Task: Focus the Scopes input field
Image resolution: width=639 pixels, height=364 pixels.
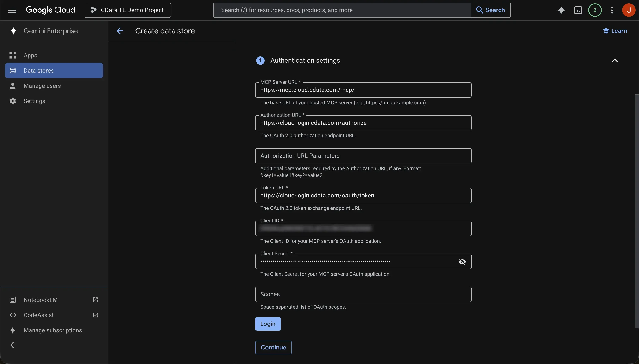Action: [363, 294]
